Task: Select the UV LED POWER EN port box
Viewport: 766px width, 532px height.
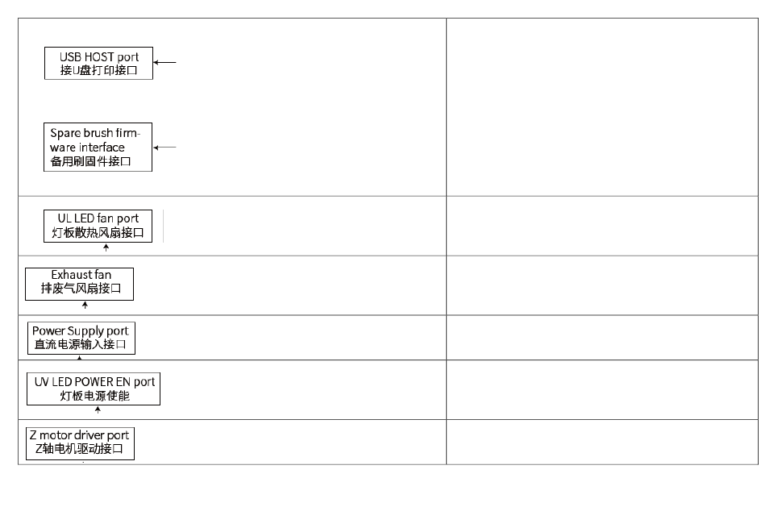Action: tap(94, 389)
